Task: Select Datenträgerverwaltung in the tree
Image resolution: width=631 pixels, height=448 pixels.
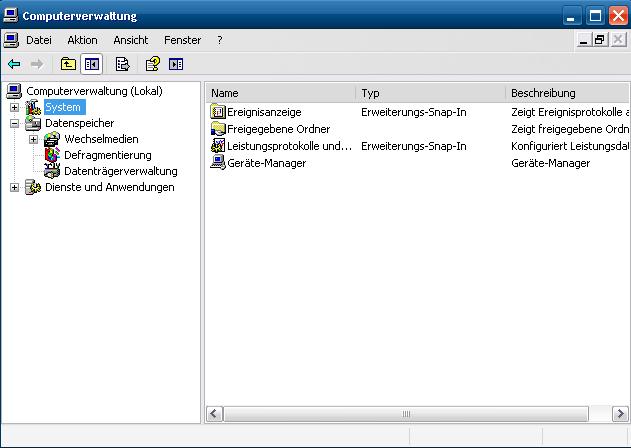Action: pyautogui.click(x=120, y=171)
